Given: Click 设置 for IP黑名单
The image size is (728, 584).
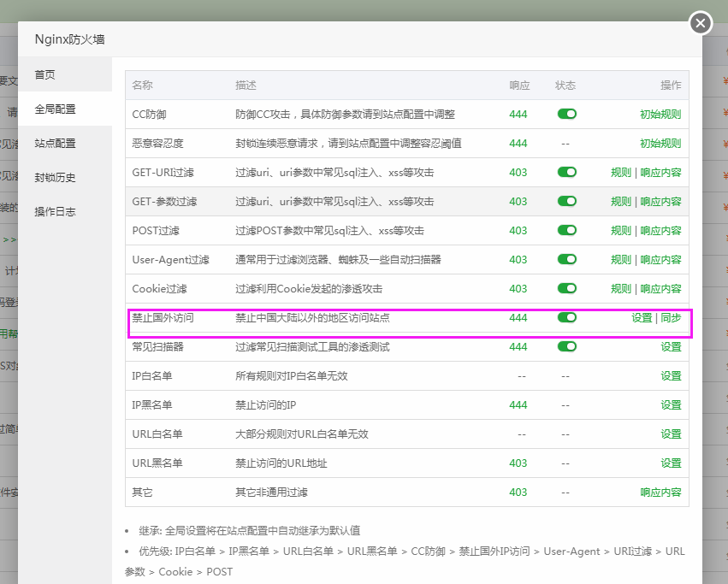Looking at the screenshot, I should point(671,405).
